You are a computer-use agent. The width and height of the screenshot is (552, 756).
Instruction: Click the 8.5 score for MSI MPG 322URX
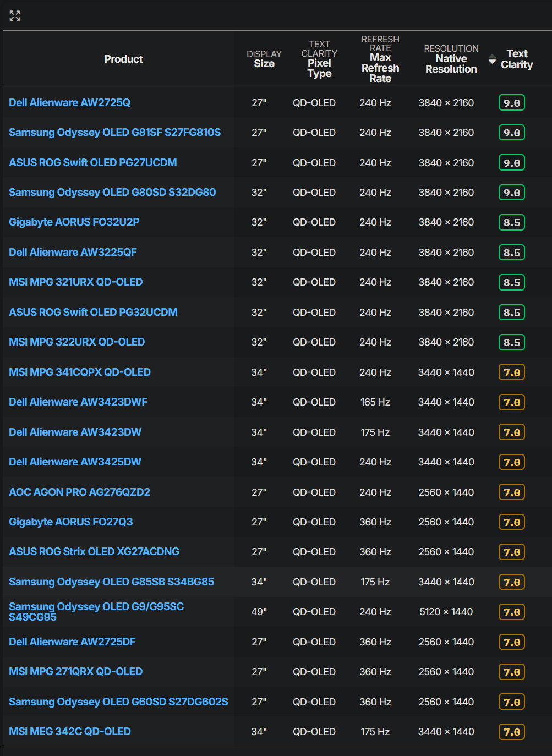[512, 342]
